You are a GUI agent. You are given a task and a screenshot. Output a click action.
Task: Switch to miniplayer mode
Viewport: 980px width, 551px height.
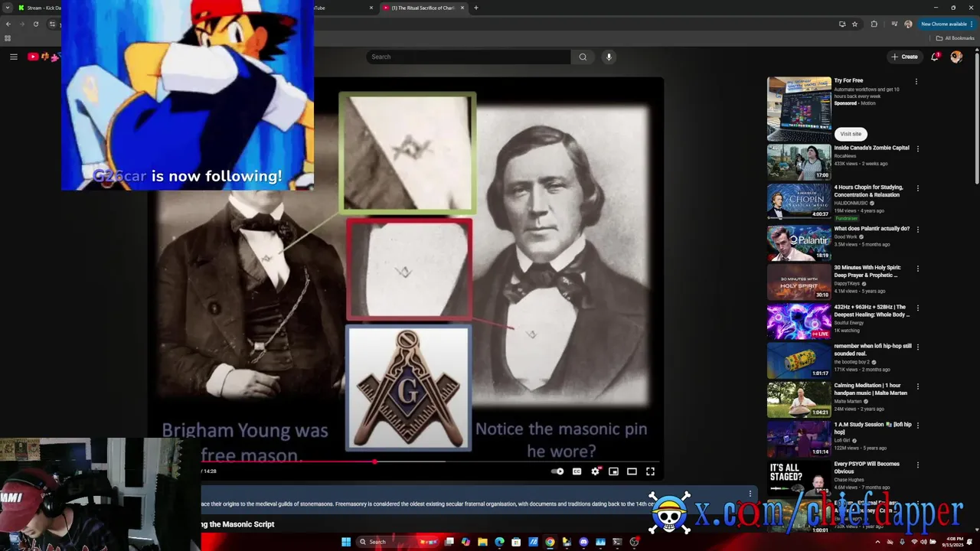613,471
